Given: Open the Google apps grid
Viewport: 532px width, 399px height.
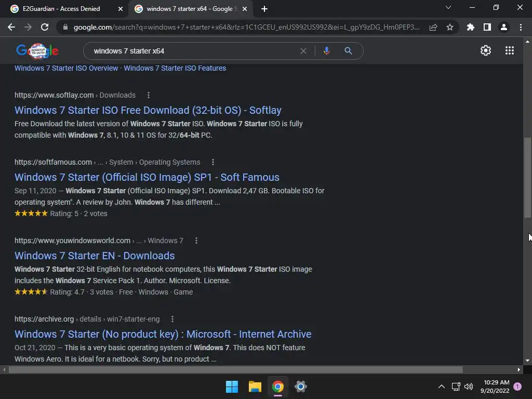Looking at the screenshot, I should 510,50.
